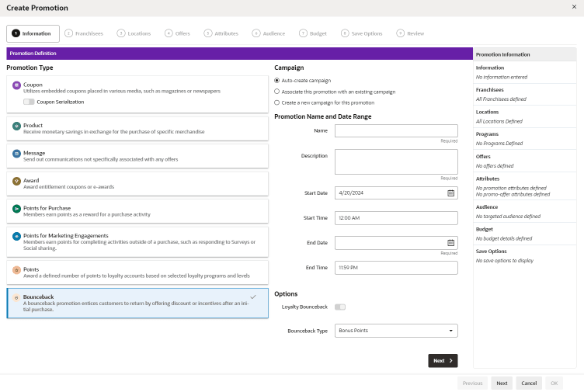Viewport: 584px width, 392px height.
Task: Toggle the Coupon Serialization switch
Action: (x=29, y=102)
